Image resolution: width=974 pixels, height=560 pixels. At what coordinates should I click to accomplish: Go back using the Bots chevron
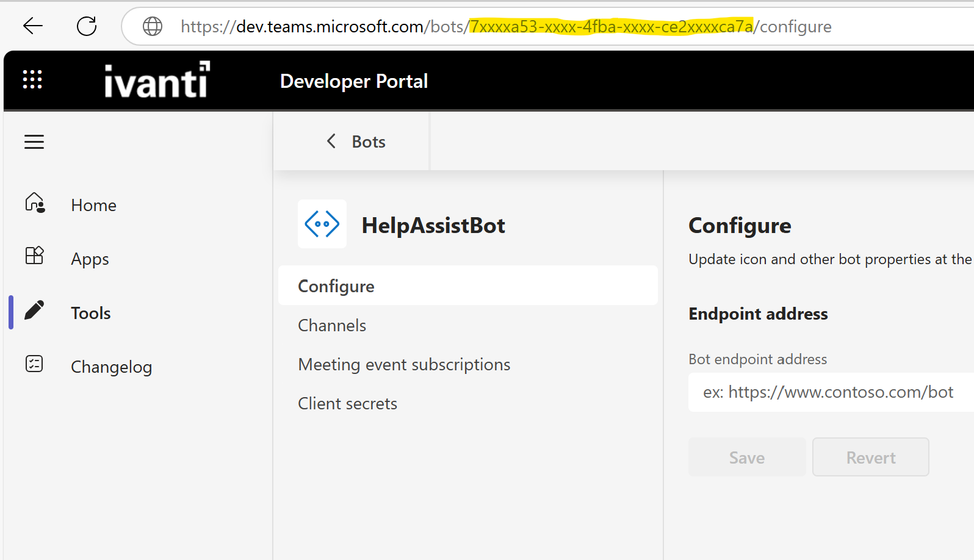click(x=331, y=142)
